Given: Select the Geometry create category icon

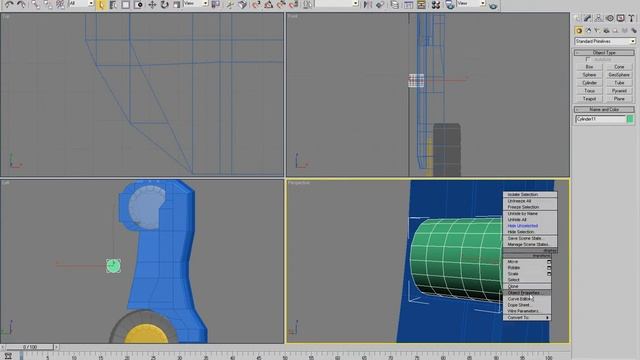Looking at the screenshot, I should click(579, 31).
